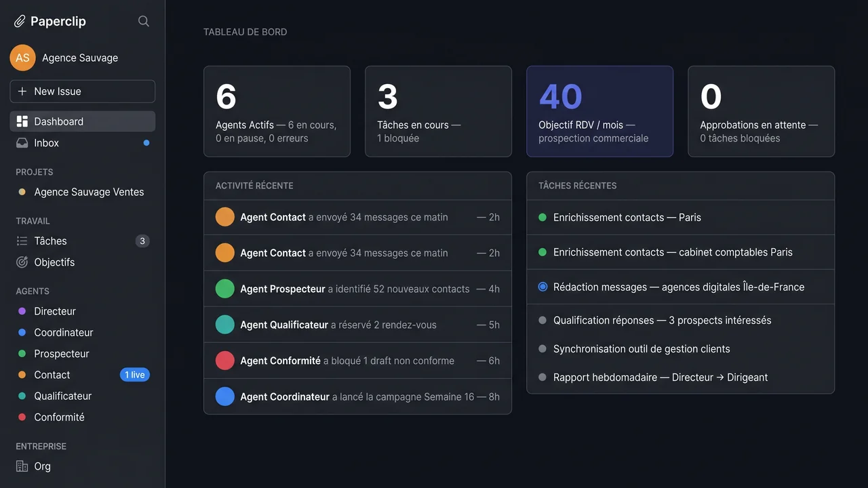
Task: Toggle status dot on Rédaction messages task
Action: pos(542,286)
